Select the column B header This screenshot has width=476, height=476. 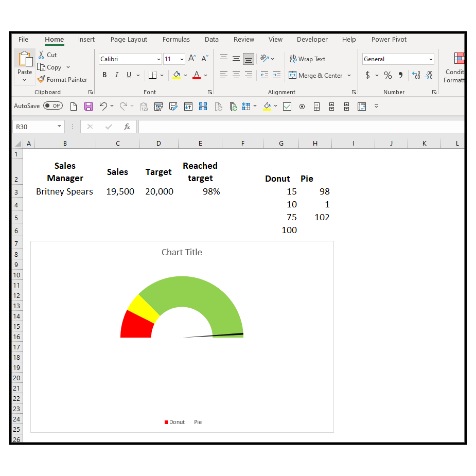click(x=65, y=143)
